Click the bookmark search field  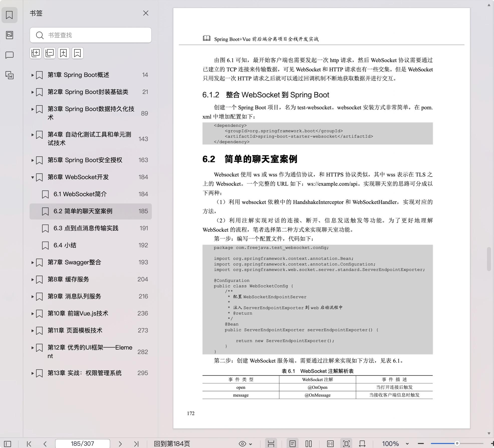[91, 35]
